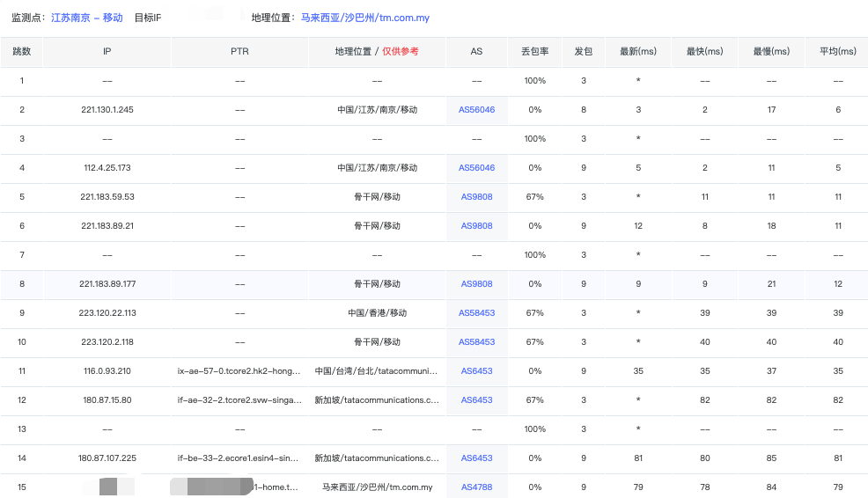Select the 仅供参考 red note in header

tap(401, 51)
